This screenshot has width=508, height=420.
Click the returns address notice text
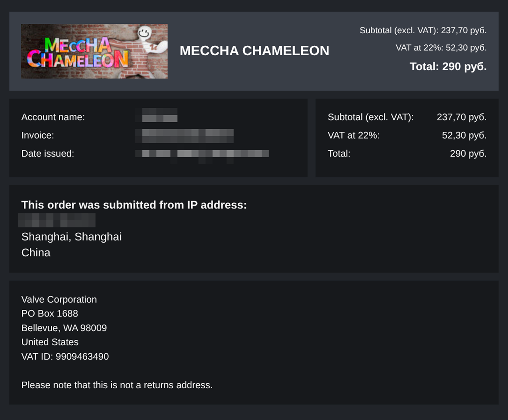pos(117,385)
